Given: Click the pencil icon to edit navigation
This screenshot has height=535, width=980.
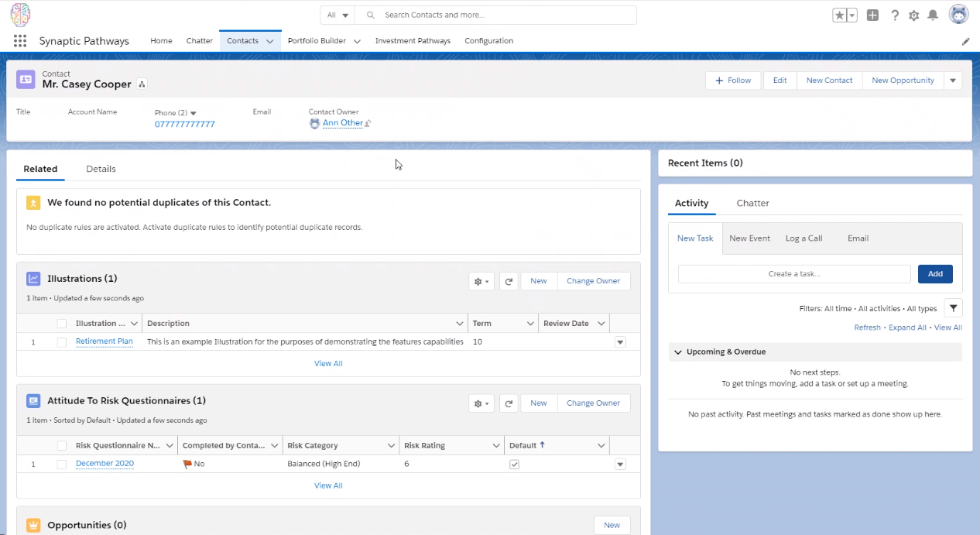Looking at the screenshot, I should pos(966,41).
